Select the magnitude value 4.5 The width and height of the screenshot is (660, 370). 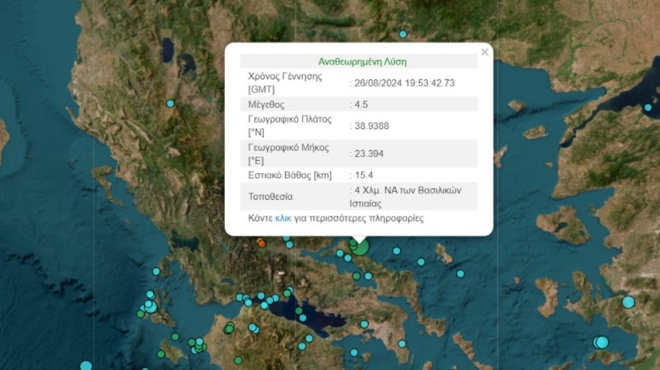[x=361, y=104]
